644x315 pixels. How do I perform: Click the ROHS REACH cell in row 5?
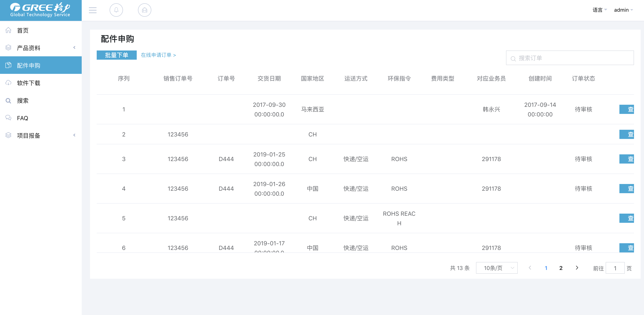click(x=399, y=218)
